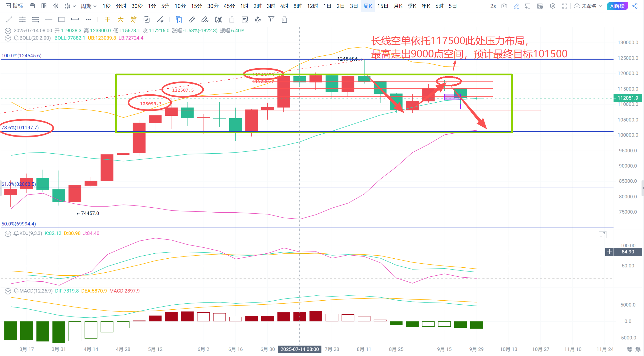Select the rectangle drawing tool
644x356 pixels.
coord(62,19)
